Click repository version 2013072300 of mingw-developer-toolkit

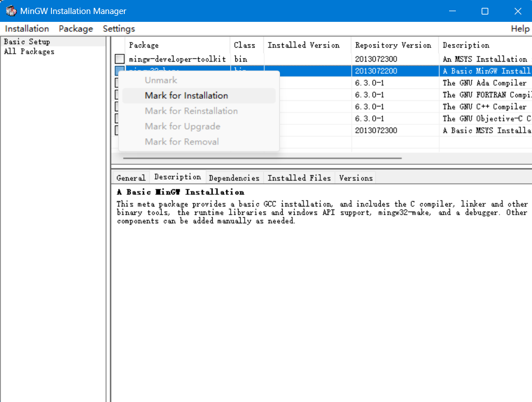(x=376, y=59)
